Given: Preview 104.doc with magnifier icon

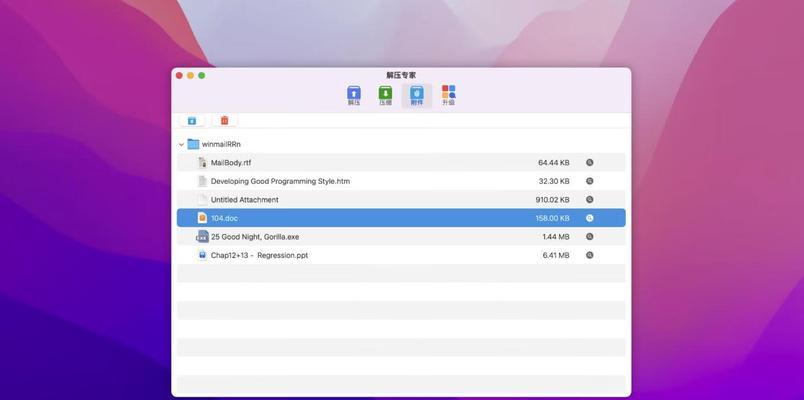Looking at the screenshot, I should 590,218.
